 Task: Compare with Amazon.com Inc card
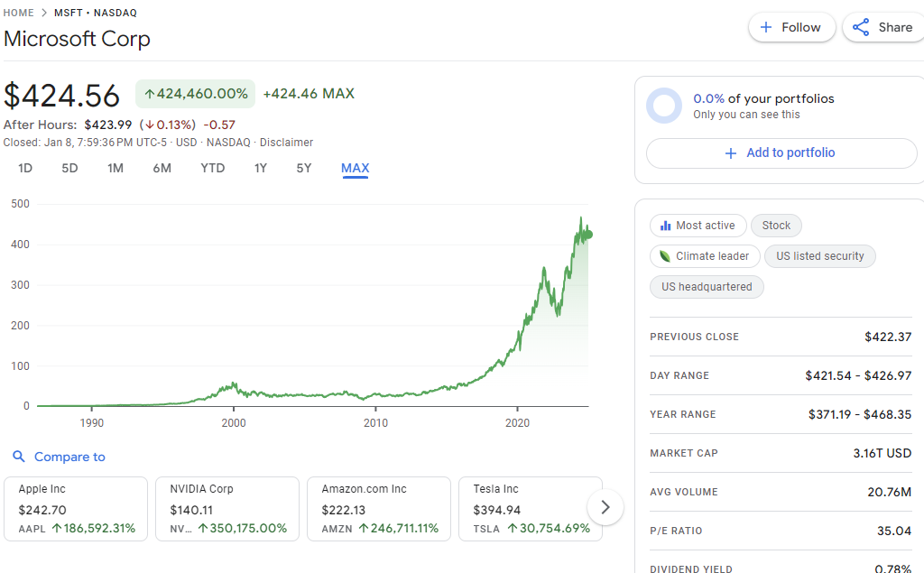point(379,509)
